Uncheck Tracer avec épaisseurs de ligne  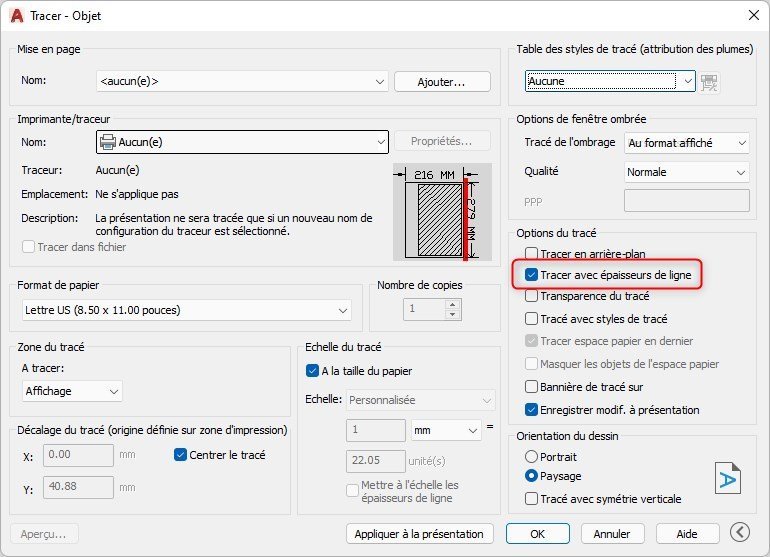[531, 275]
